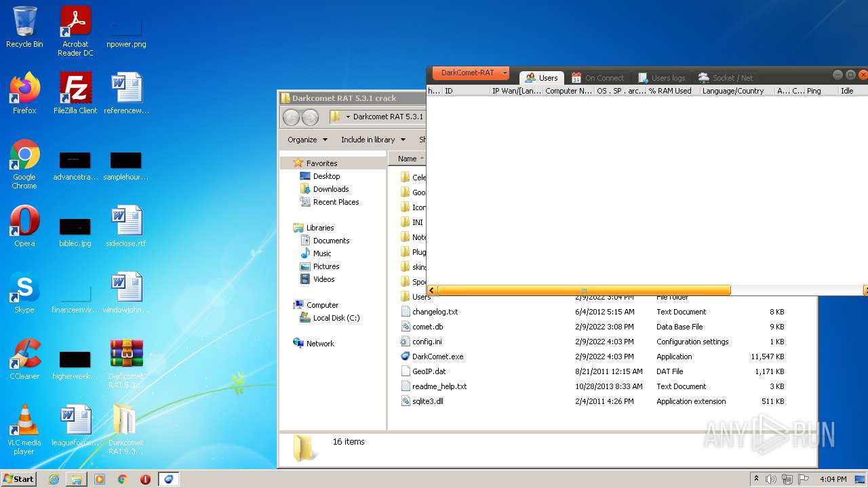Click the DarkComet scrollbar left arrow
This screenshot has height=488, width=868.
[x=432, y=290]
